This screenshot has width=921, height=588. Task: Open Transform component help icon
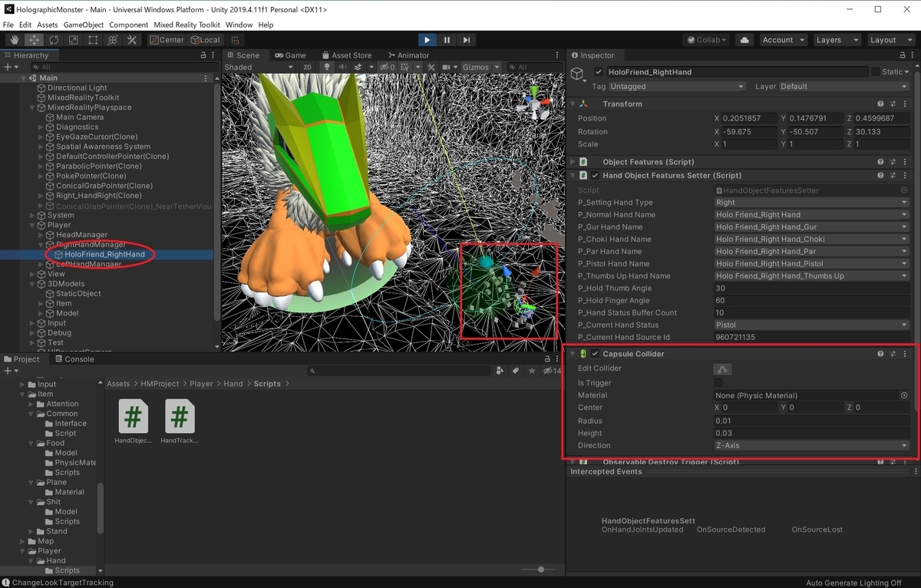click(x=880, y=104)
